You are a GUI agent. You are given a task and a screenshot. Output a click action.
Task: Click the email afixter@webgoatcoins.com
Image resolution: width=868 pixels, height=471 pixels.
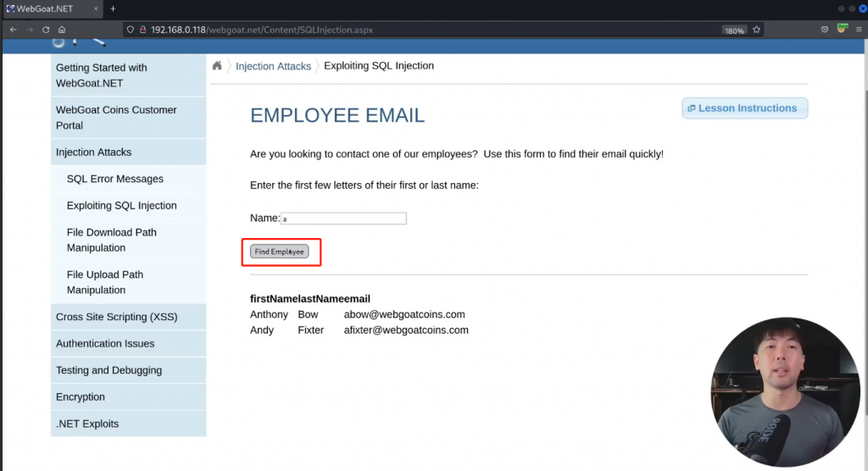point(406,330)
